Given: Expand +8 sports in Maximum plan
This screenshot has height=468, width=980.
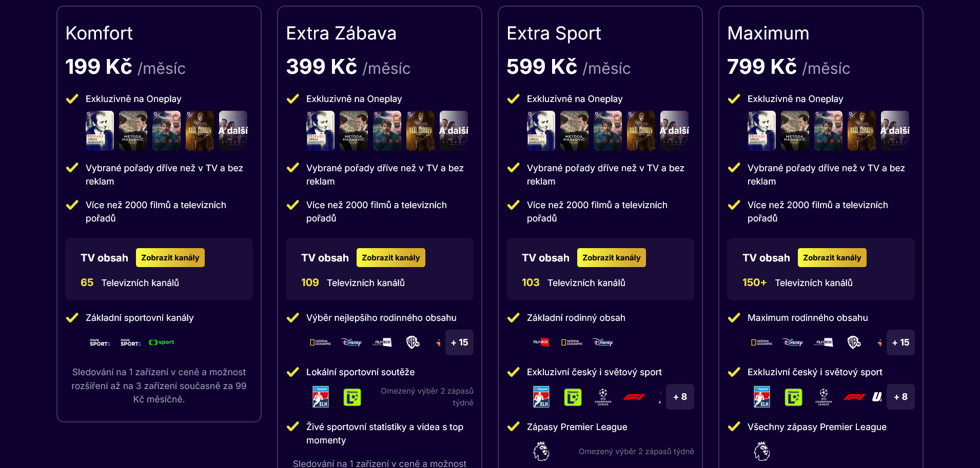Looking at the screenshot, I should click(900, 397).
